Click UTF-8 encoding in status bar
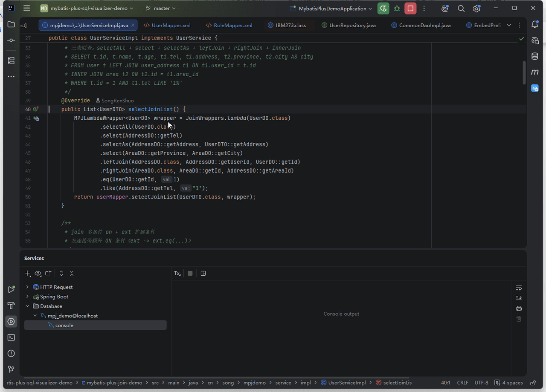The height and width of the screenshot is (392, 546). pos(481,383)
